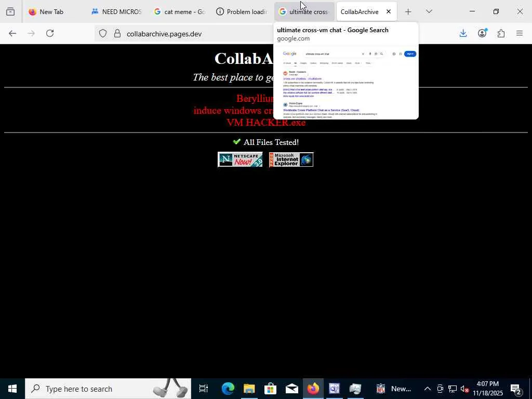Open the Firefox application menu
This screenshot has height=399, width=532.
coord(520,33)
